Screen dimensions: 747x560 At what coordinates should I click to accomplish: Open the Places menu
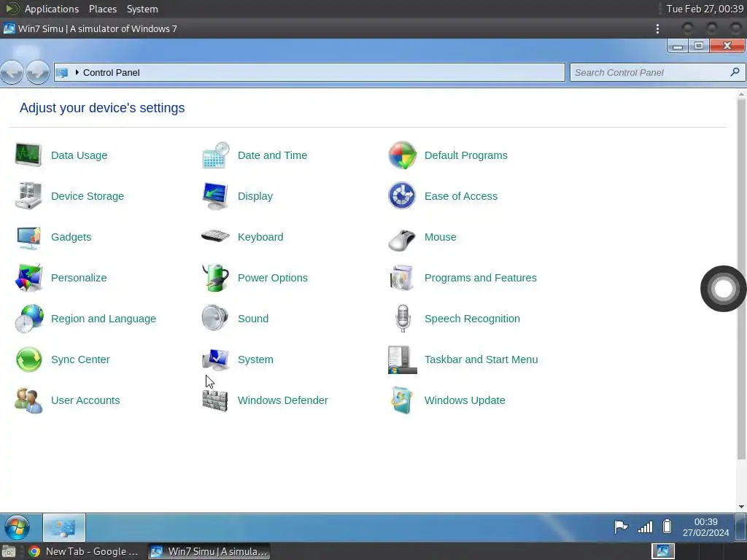(x=102, y=9)
